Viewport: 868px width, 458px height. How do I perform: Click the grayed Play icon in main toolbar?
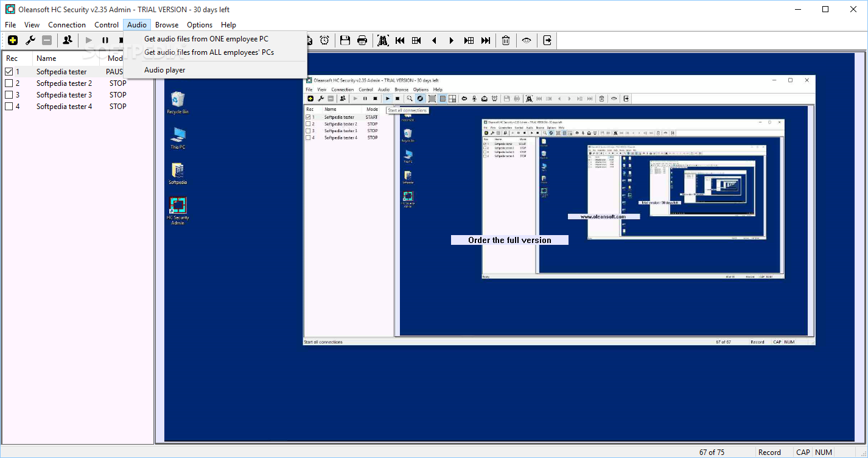[89, 40]
